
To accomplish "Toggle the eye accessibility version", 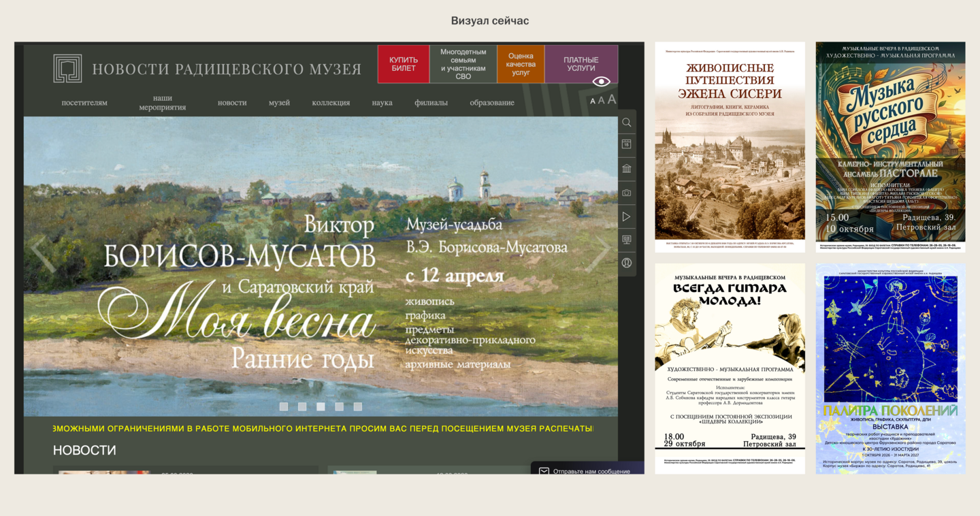I will (x=601, y=82).
